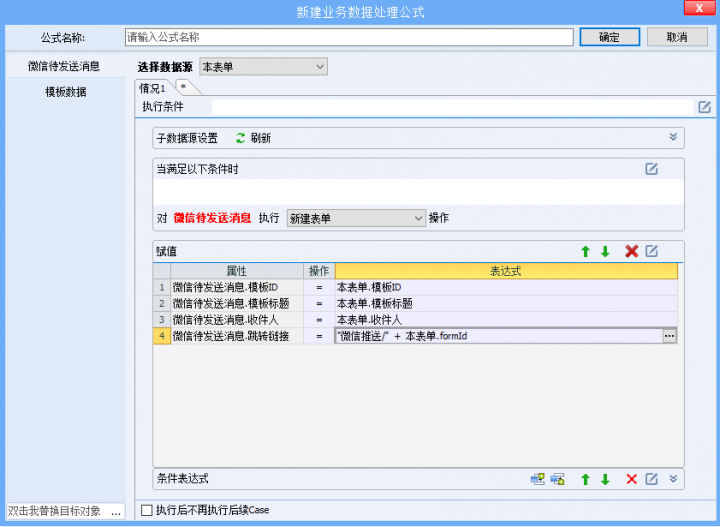The height and width of the screenshot is (527, 720).
Task: Move assignment row up in 赋值
Action: pyautogui.click(x=585, y=252)
